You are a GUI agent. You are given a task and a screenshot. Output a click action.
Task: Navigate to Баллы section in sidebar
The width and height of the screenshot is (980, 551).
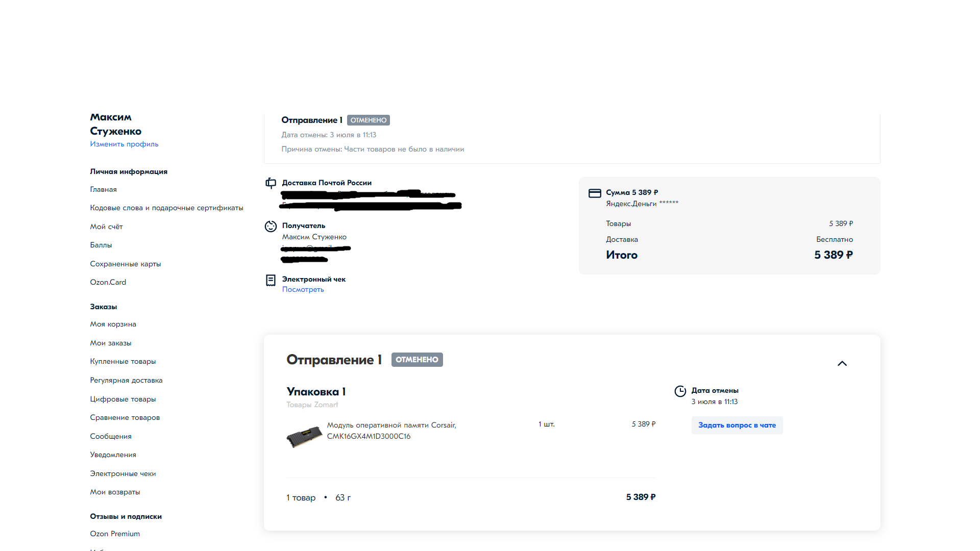pos(101,244)
